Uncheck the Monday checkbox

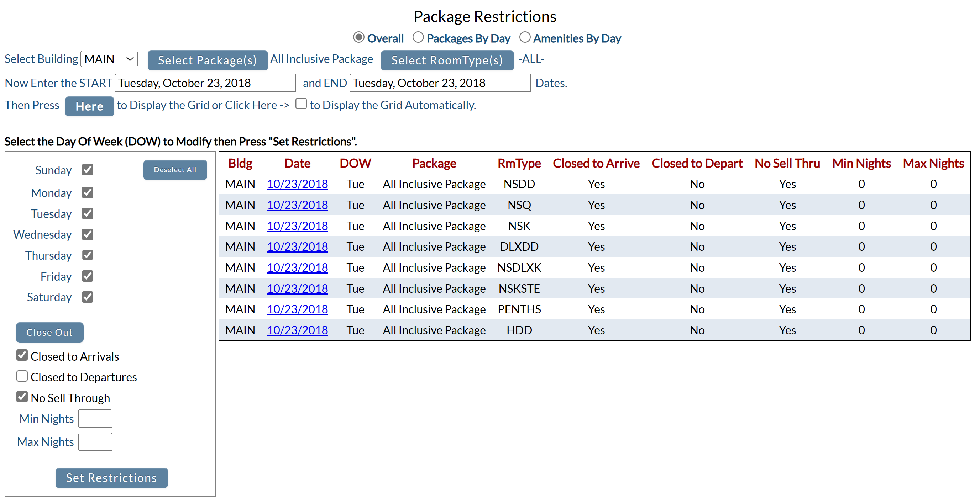(88, 192)
